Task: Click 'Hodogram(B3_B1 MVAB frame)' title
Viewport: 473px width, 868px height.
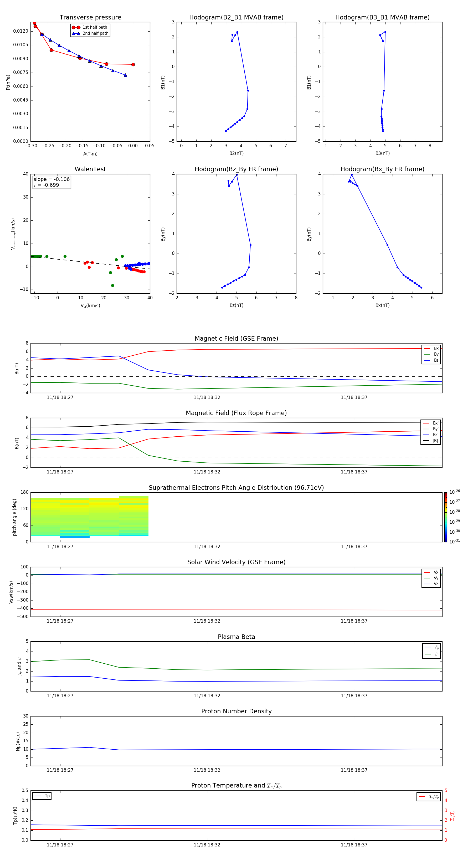Action: pos(382,18)
